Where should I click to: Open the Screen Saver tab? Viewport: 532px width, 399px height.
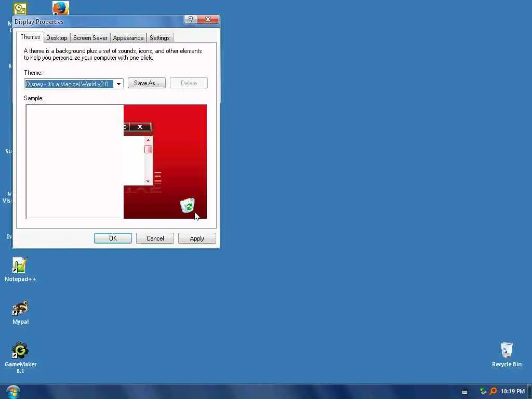click(90, 37)
